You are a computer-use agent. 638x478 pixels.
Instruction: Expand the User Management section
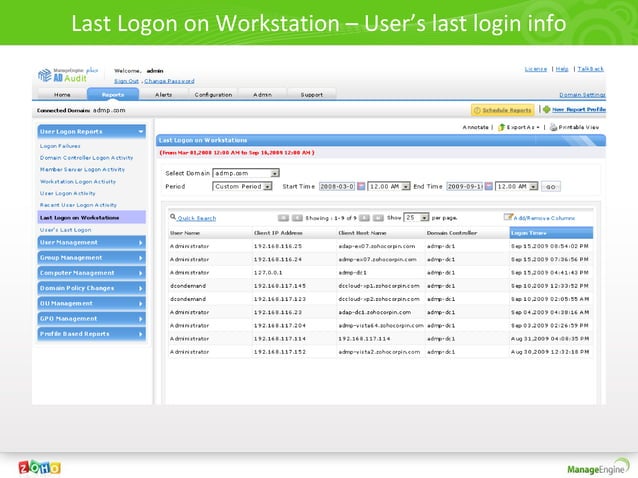[90, 242]
